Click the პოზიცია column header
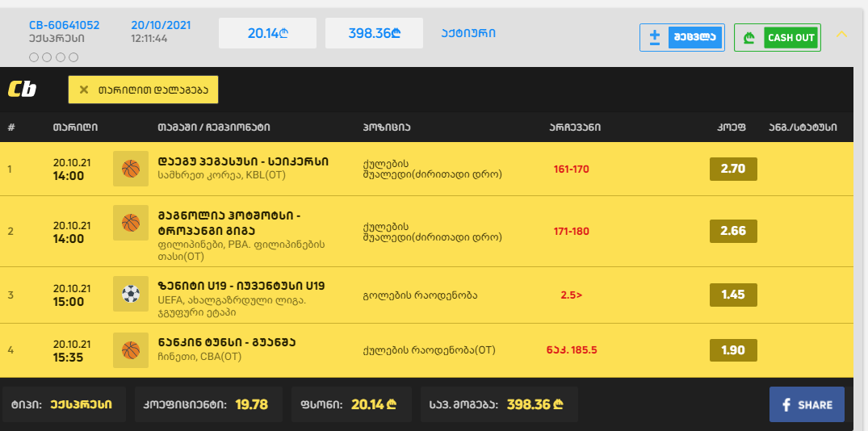 [387, 128]
